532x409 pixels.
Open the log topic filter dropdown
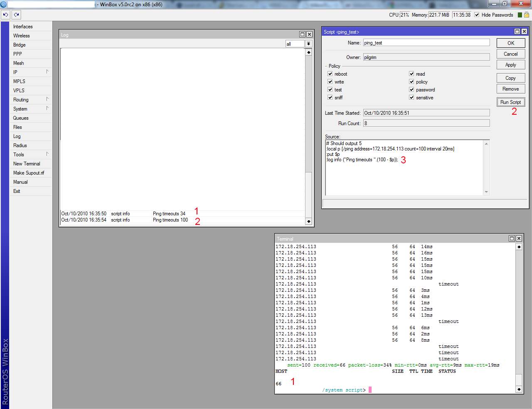coord(308,44)
